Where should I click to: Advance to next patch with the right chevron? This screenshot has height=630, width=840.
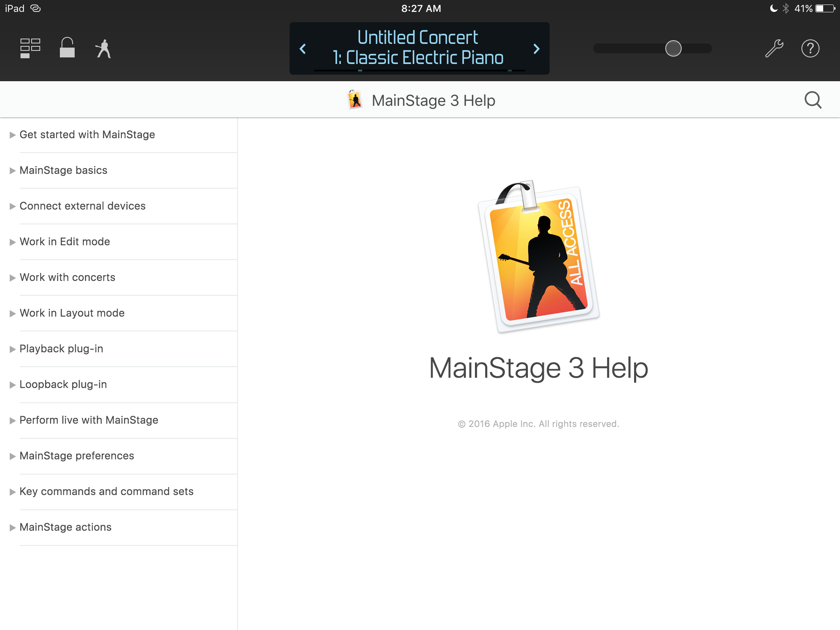tap(536, 48)
